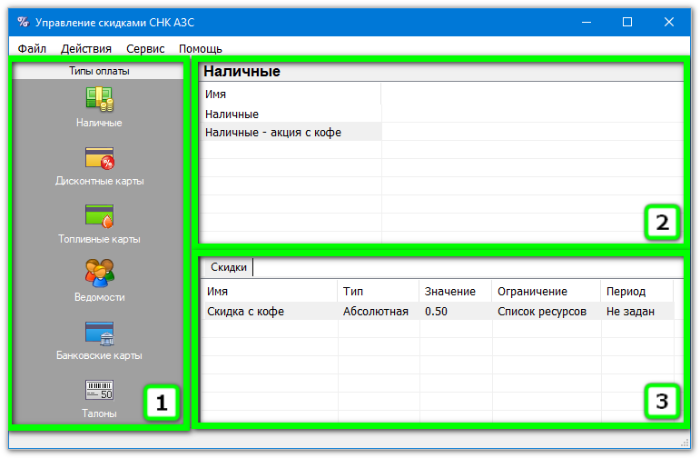700x458 pixels.
Task: Click the Типы оплаты panel header
Action: pos(99,71)
